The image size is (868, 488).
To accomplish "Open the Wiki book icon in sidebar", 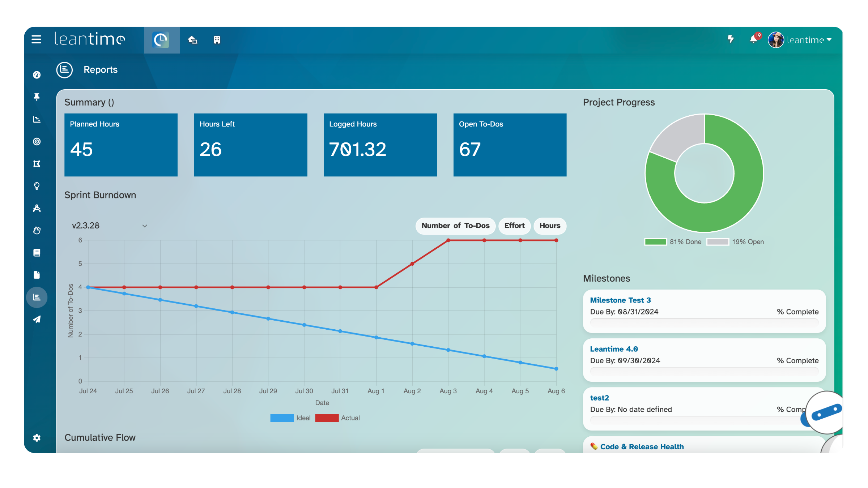I will point(37,253).
